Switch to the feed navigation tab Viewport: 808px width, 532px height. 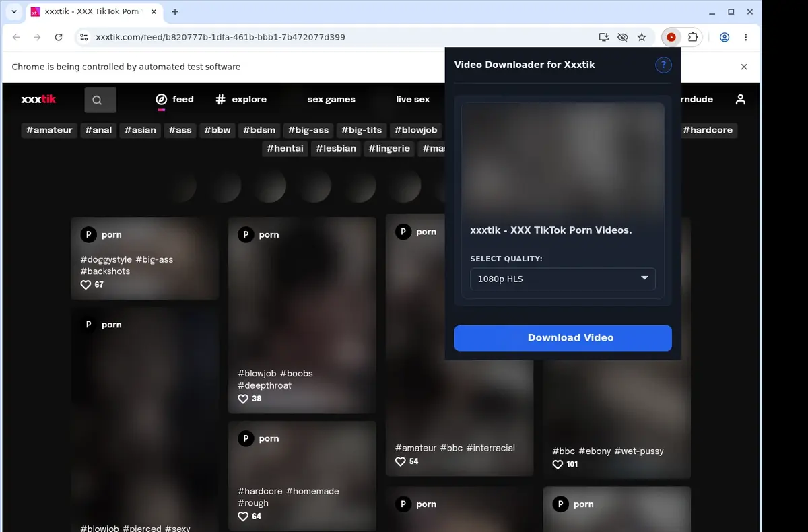point(174,99)
